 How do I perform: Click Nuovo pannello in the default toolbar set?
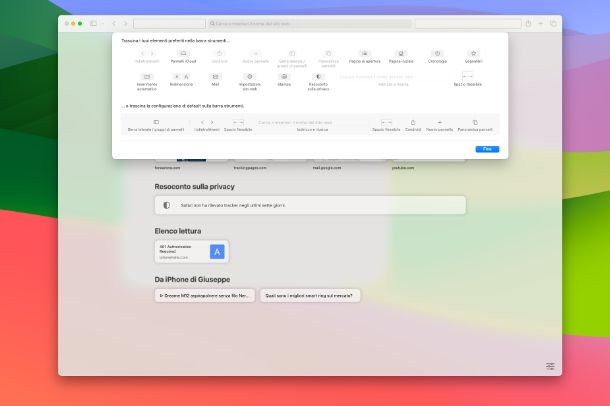(x=439, y=125)
